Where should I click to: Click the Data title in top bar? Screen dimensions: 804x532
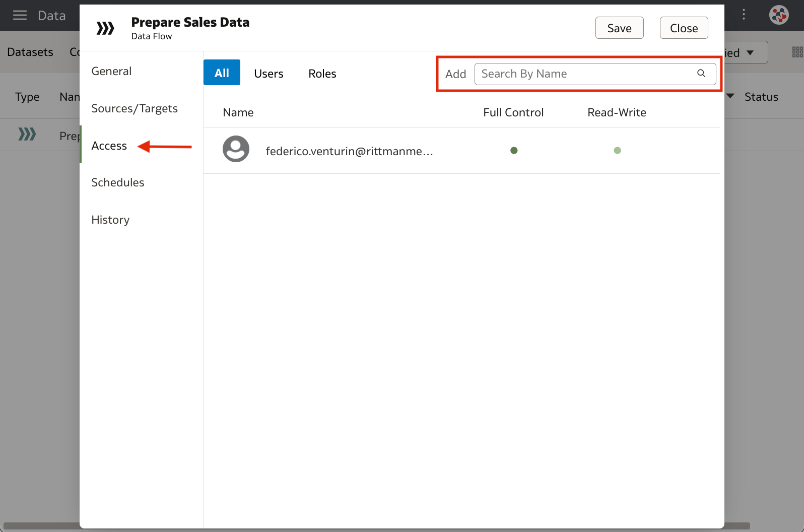coord(51,16)
